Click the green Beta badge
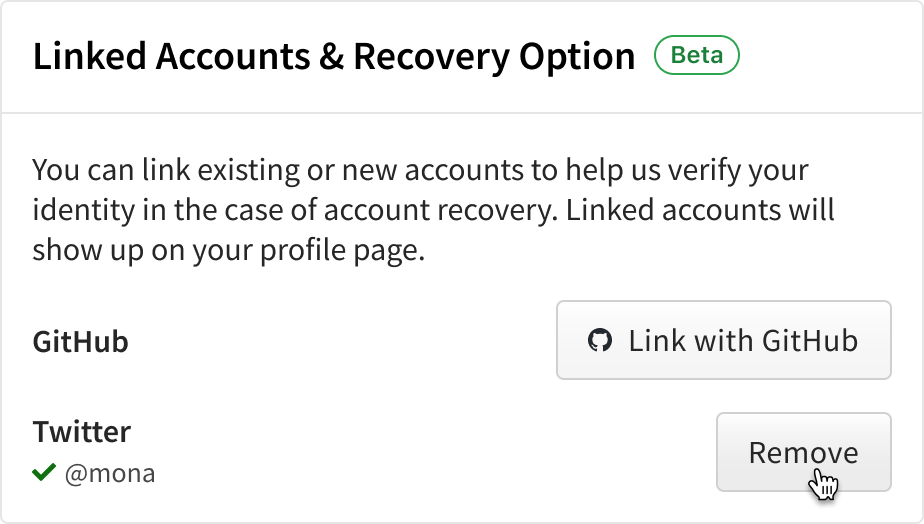This screenshot has width=924, height=524. pos(696,56)
